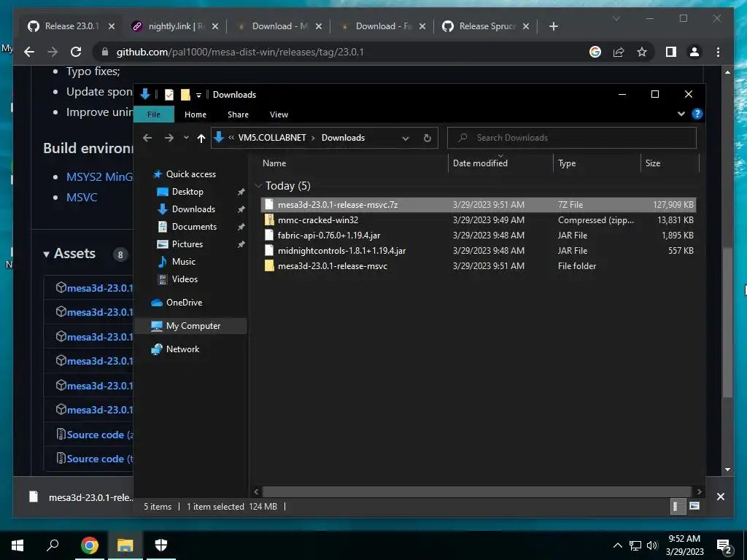This screenshot has width=747, height=560.
Task: Close the Chrome downloads bar
Action: click(720, 497)
